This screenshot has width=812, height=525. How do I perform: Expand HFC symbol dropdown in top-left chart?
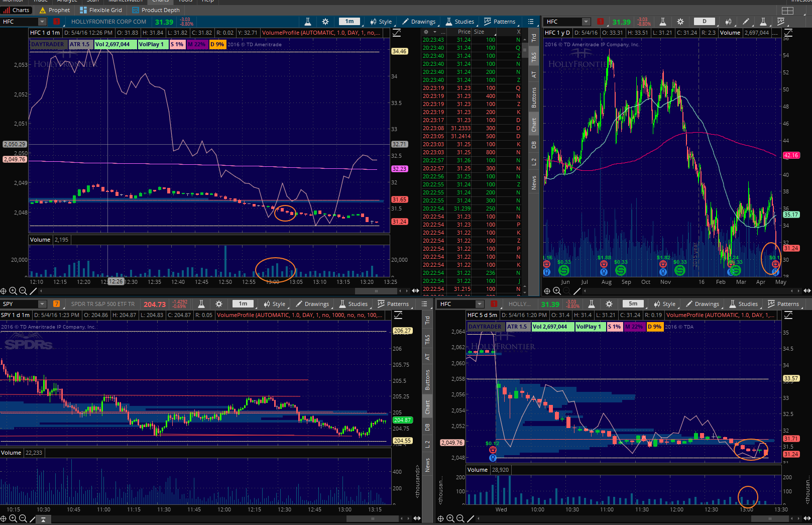tap(42, 22)
